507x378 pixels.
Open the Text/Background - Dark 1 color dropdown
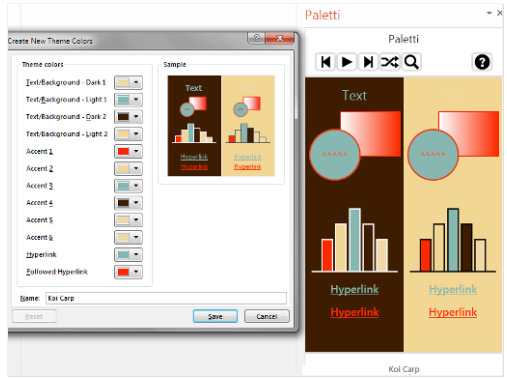[x=136, y=82]
